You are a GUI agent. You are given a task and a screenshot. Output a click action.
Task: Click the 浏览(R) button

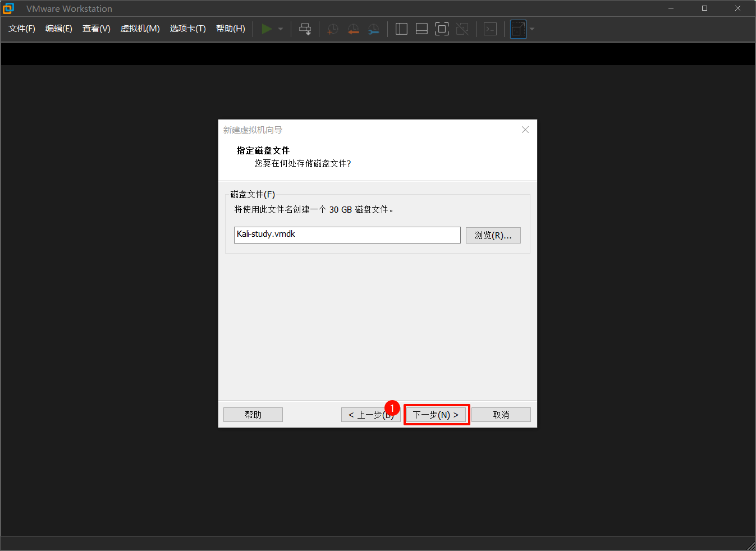coord(493,235)
